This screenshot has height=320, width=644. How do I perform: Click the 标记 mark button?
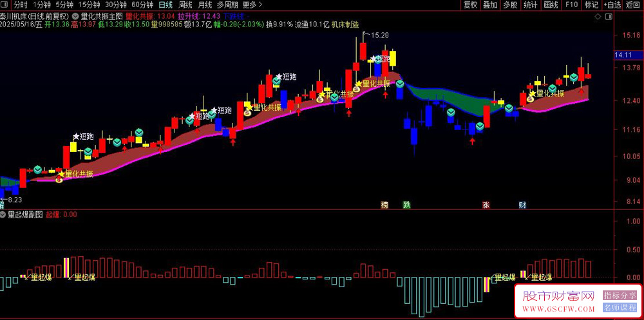click(x=591, y=5)
